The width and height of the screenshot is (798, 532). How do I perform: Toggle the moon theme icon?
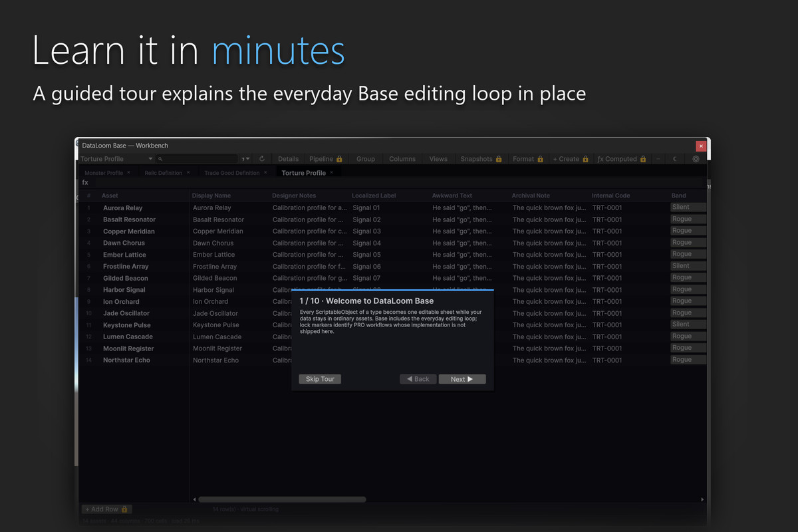(675, 159)
